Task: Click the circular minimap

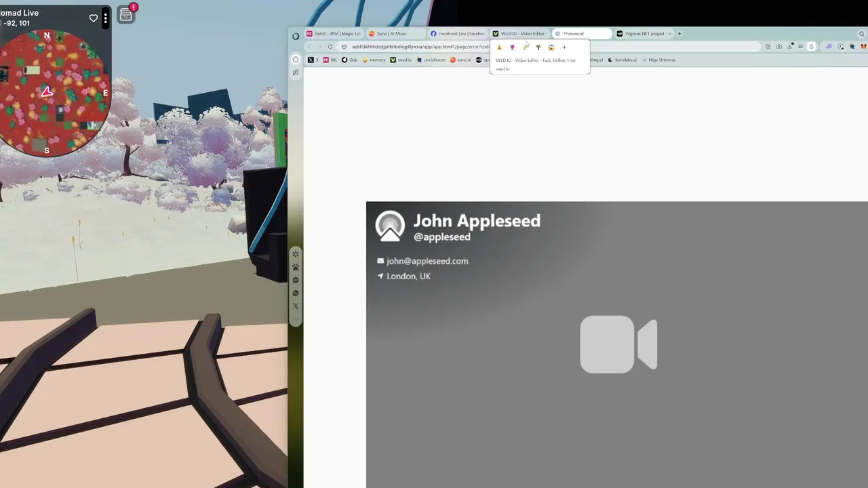Action: (x=54, y=92)
